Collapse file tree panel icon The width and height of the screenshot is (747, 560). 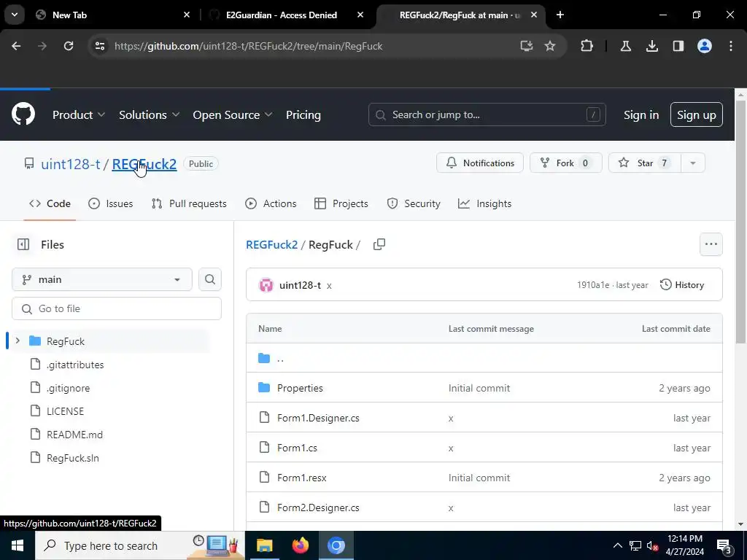23,245
